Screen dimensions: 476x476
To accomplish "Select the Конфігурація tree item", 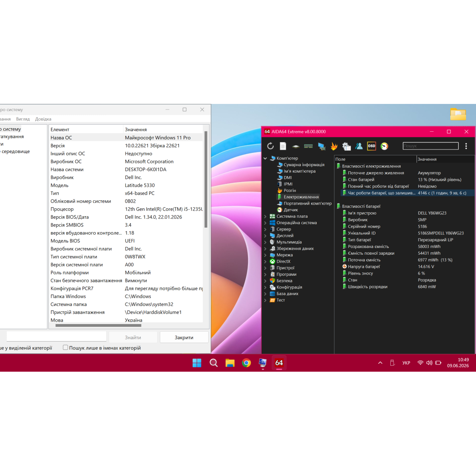I will tap(289, 287).
